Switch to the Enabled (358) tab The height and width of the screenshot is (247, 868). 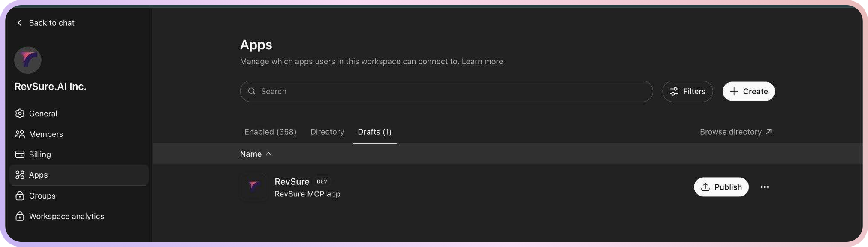click(x=270, y=132)
